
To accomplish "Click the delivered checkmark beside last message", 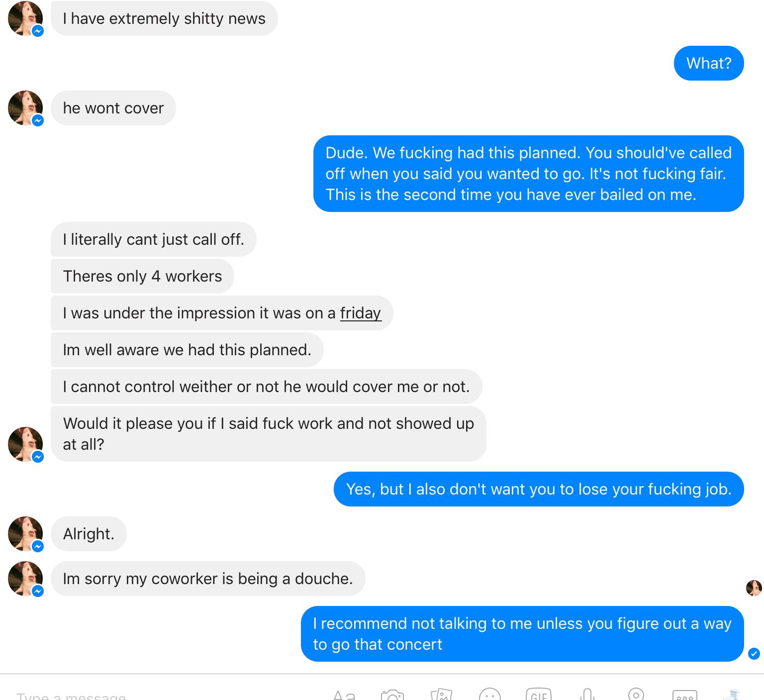I will click(x=754, y=653).
